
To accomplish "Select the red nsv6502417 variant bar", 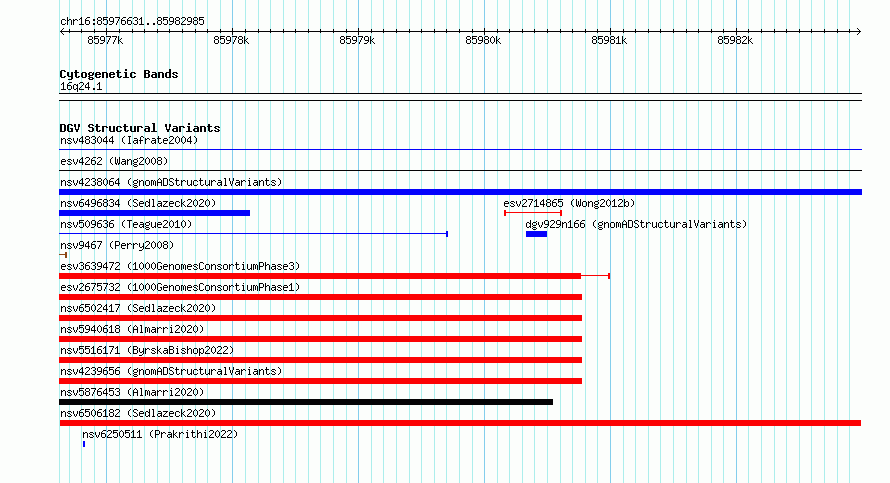I will click(x=321, y=318).
